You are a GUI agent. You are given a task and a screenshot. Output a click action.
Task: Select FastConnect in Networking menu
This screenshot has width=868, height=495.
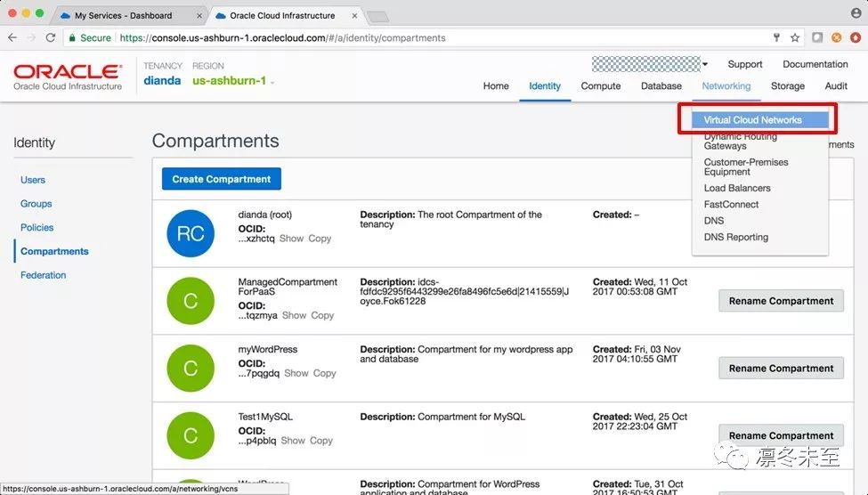click(731, 204)
